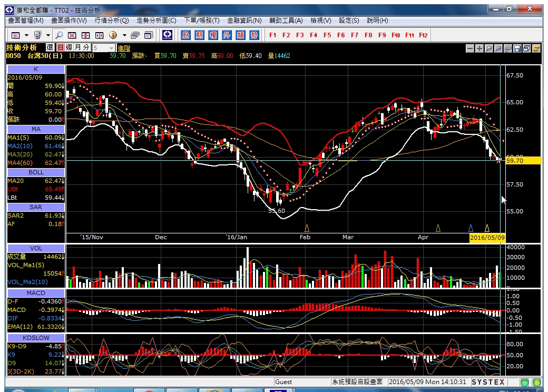548x392 pixels.
Task: Click the F12 shortcut button
Action: pyautogui.click(x=423, y=35)
